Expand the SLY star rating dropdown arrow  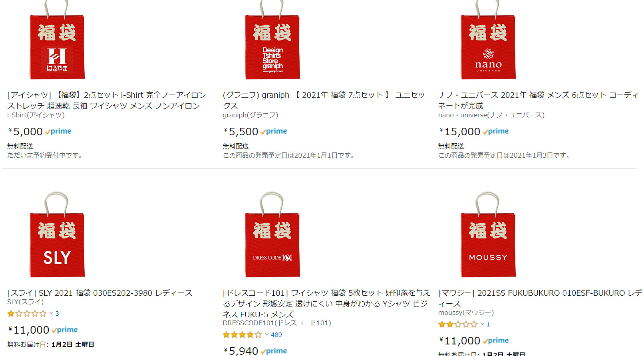pyautogui.click(x=51, y=313)
